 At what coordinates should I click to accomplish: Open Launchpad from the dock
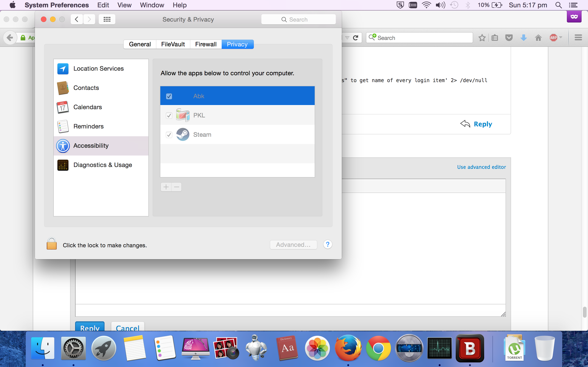pyautogui.click(x=104, y=348)
